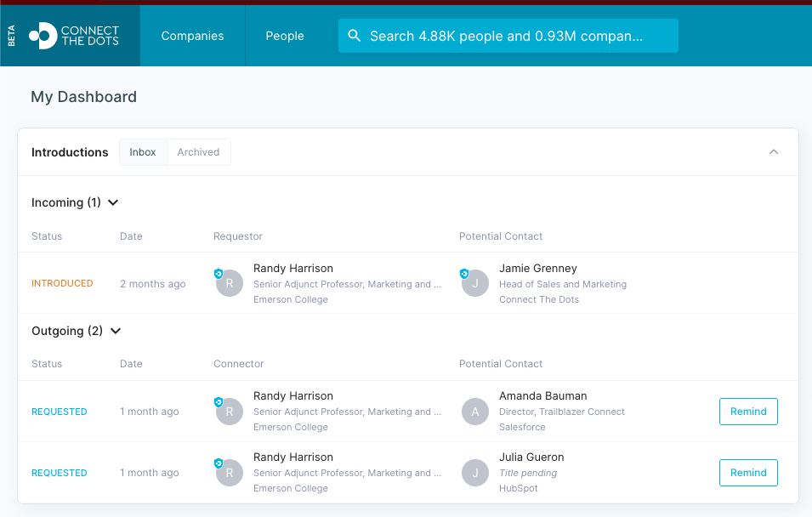
Task: Click 'Director, Trailblazer Connect' title
Action: 562,412
